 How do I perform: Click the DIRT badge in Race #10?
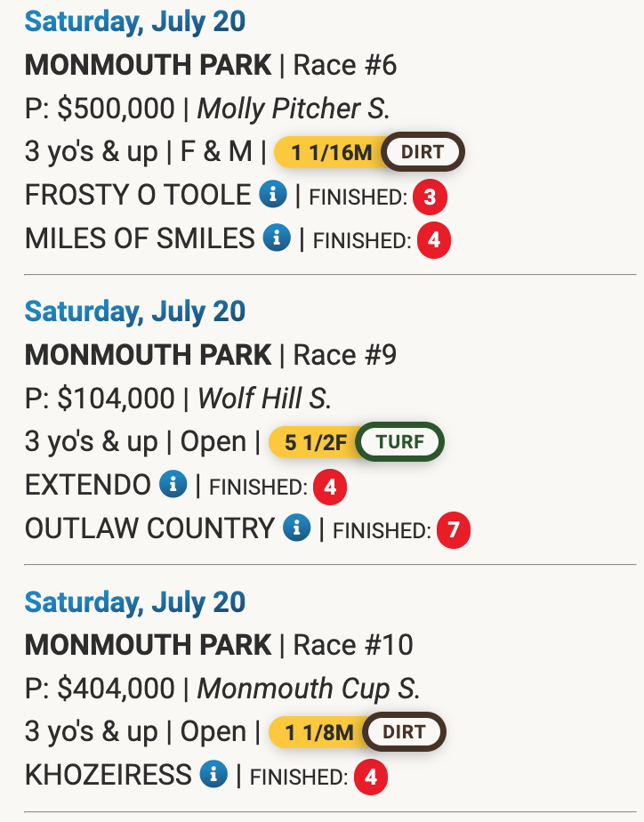[404, 732]
